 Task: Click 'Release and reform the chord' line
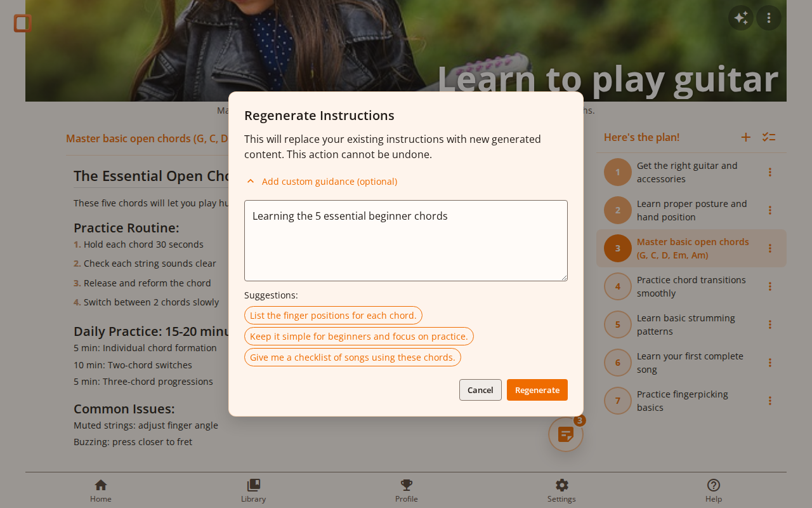pyautogui.click(x=147, y=283)
